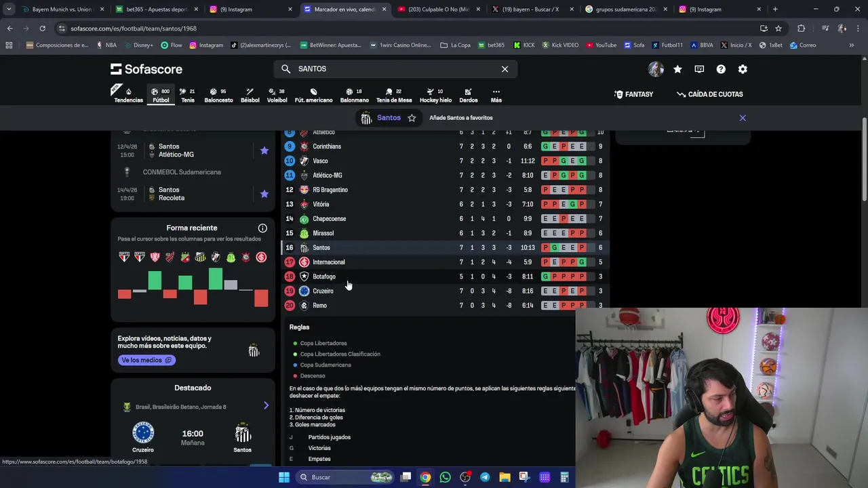This screenshot has width=868, height=488.
Task: Open the user profile avatar
Action: click(656, 69)
